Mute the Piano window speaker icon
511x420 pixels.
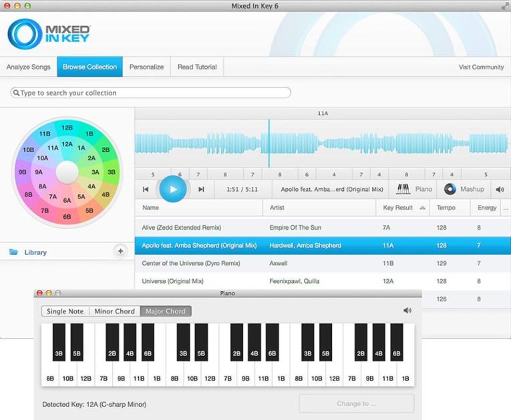tap(407, 310)
